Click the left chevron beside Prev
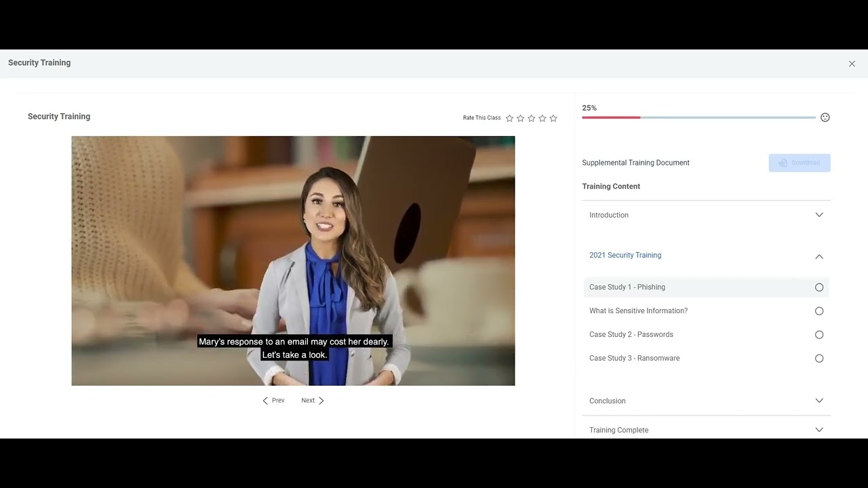 tap(265, 401)
